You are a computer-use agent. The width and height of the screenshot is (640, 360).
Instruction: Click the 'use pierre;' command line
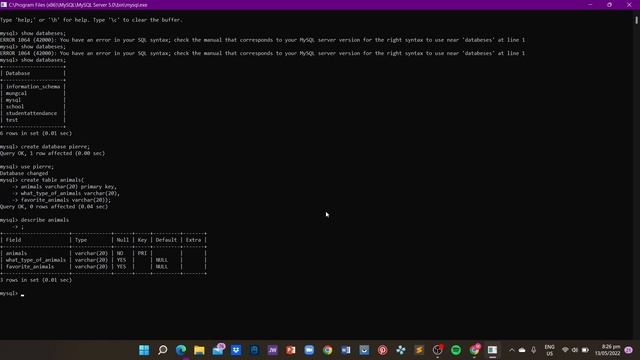click(x=27, y=167)
